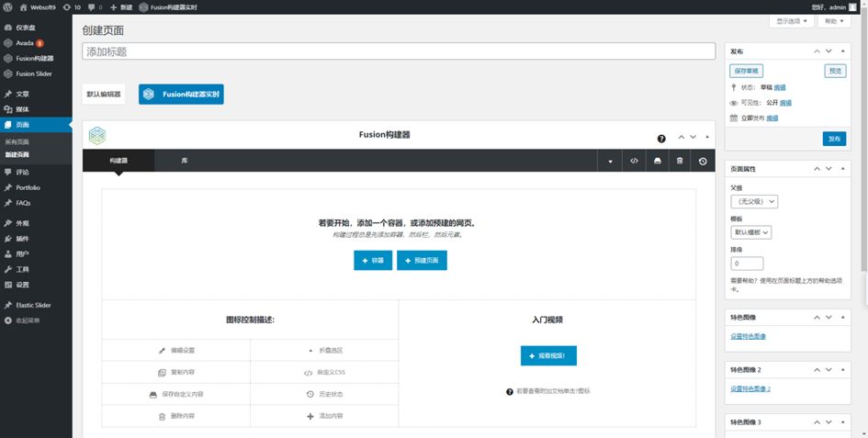The image size is (868, 438).
Task: Click the blue 发布 publish button
Action: 834,139
